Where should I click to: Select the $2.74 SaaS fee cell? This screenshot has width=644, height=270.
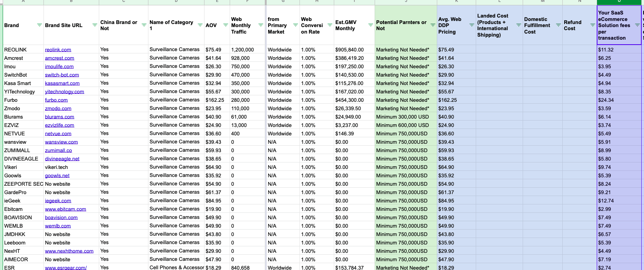(619, 267)
